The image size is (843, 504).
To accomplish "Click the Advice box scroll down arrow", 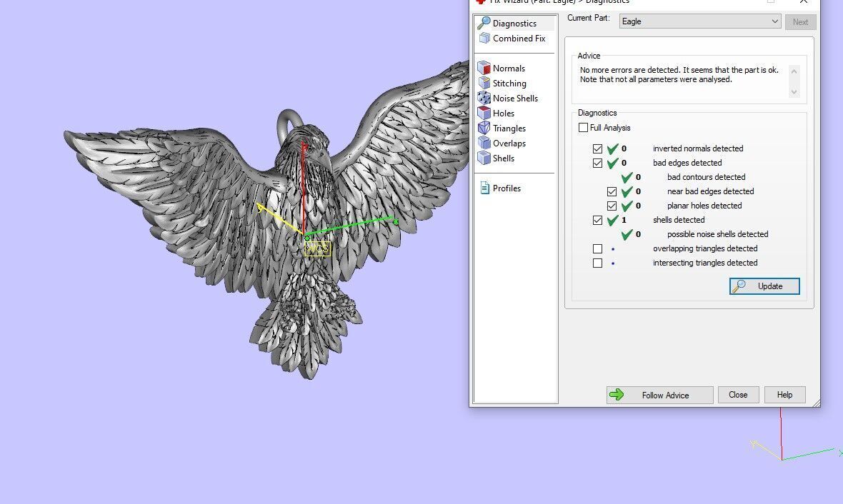I will pyautogui.click(x=794, y=92).
